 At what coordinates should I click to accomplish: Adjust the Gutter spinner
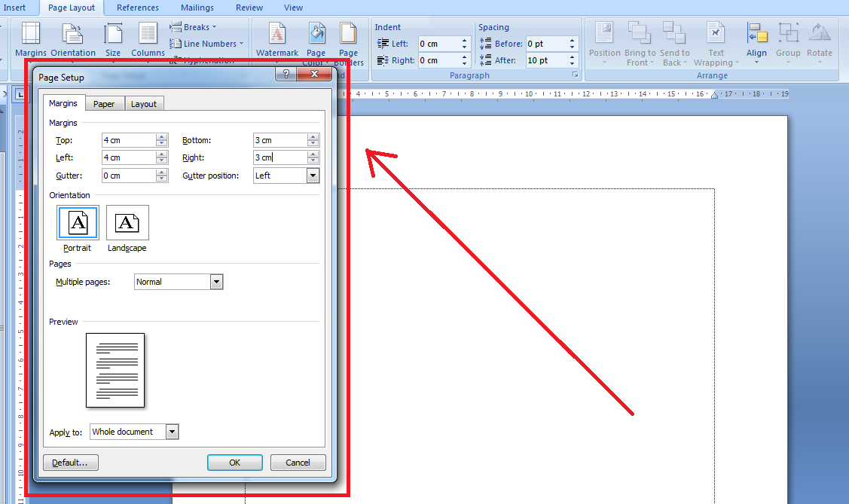click(161, 176)
